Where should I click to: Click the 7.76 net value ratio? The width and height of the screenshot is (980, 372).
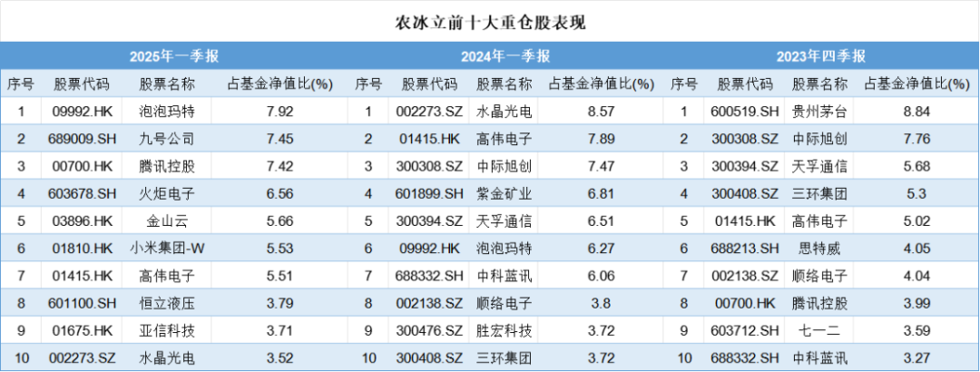pyautogui.click(x=916, y=140)
